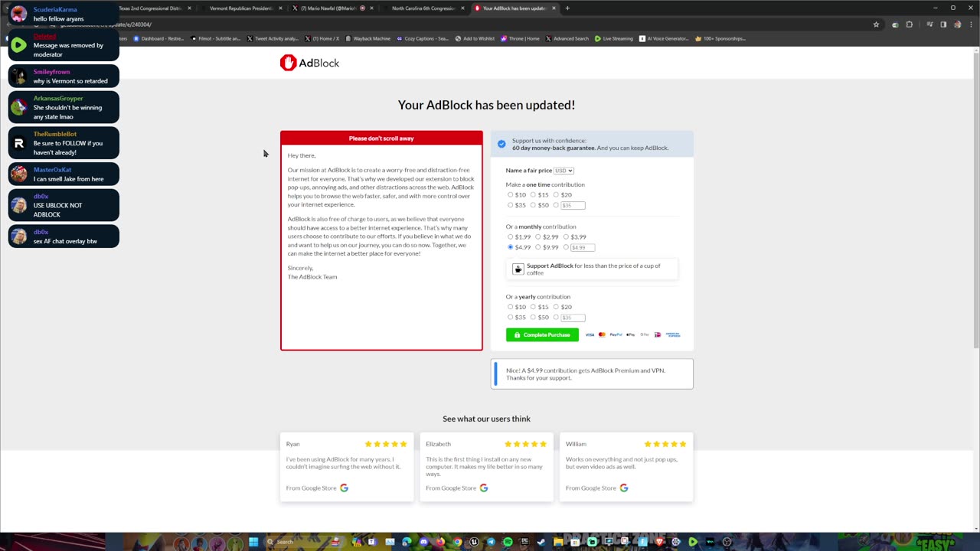This screenshot has height=551, width=980.
Task: Open AI Voice Generator bookmark
Action: click(x=665, y=38)
